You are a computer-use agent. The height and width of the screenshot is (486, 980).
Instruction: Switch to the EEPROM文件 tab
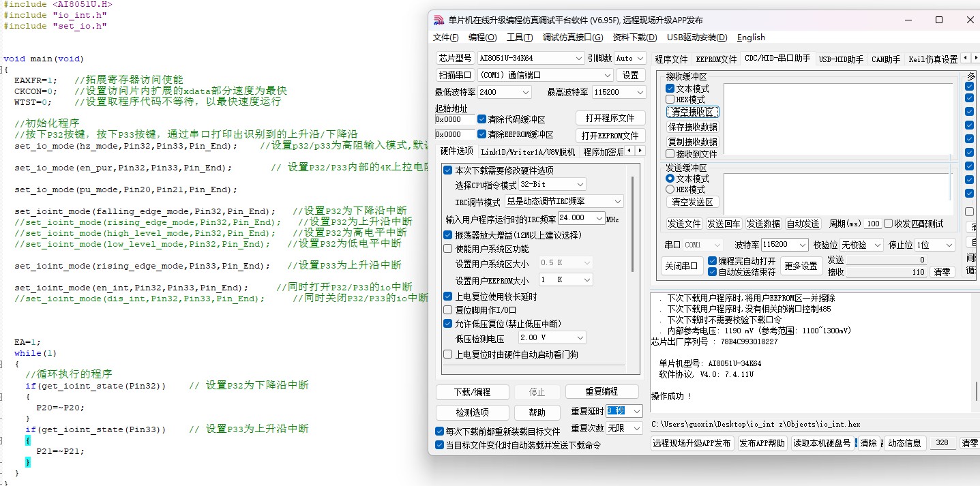click(716, 59)
